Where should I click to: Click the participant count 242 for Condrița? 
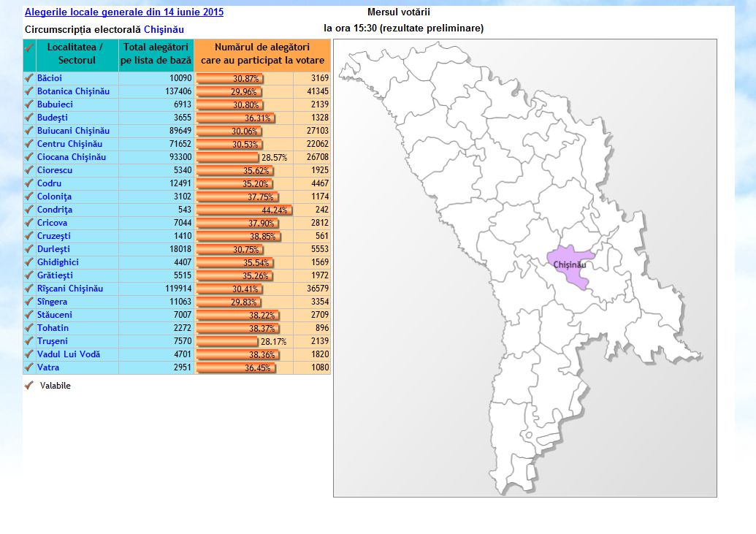(322, 210)
